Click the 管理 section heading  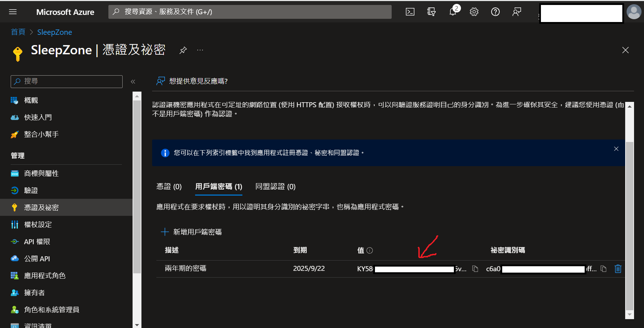(x=18, y=156)
